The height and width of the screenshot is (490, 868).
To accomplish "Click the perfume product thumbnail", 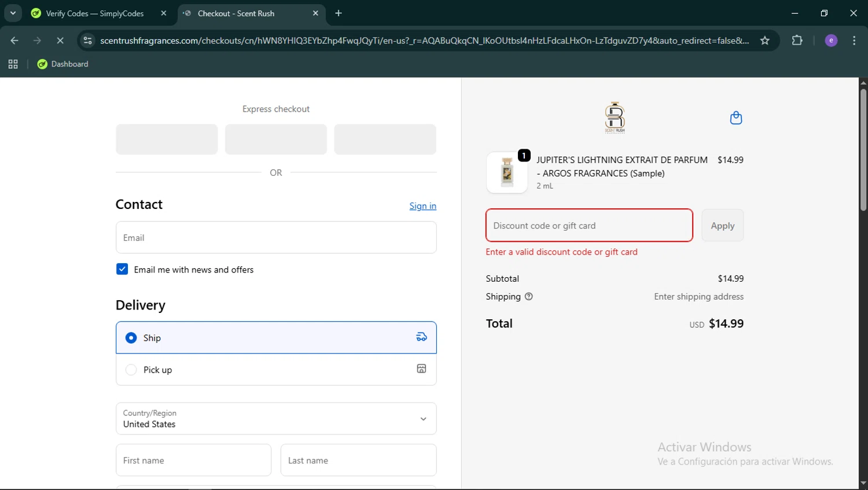I will (507, 172).
